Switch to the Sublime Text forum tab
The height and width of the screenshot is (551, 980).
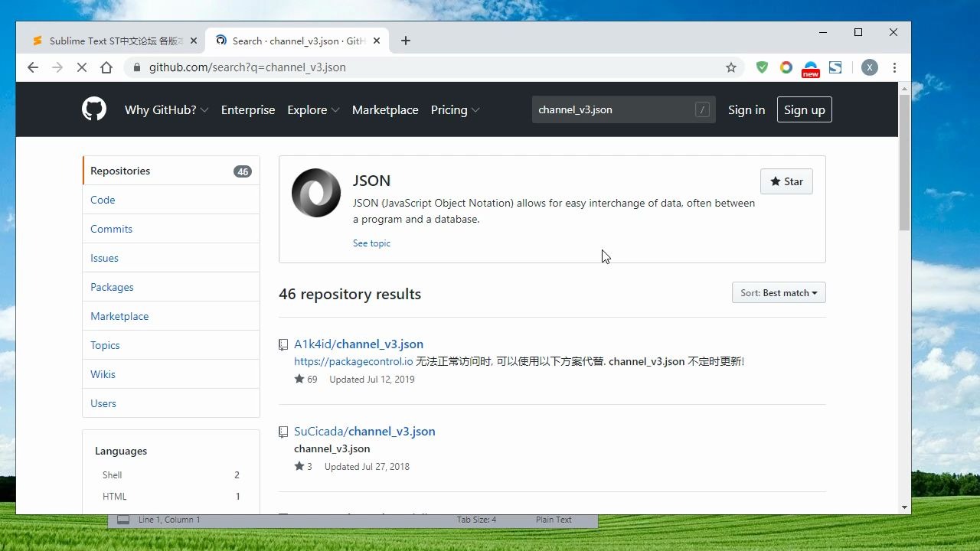pos(115,41)
